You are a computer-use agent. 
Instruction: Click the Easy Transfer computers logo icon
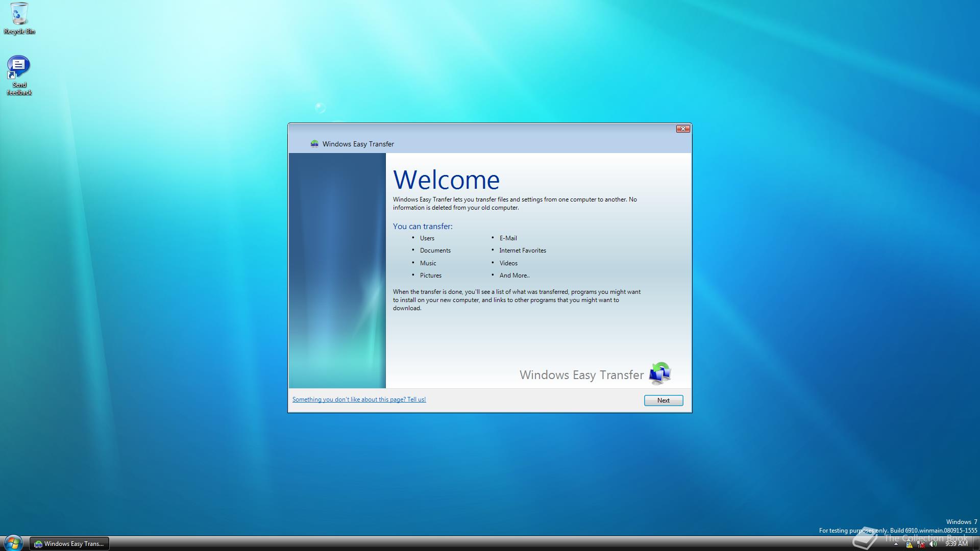(x=660, y=373)
